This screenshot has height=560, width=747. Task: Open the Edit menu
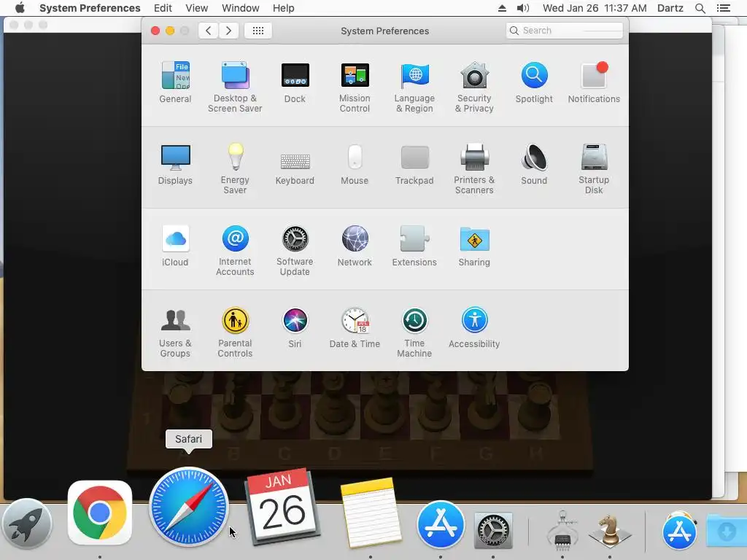163,8
